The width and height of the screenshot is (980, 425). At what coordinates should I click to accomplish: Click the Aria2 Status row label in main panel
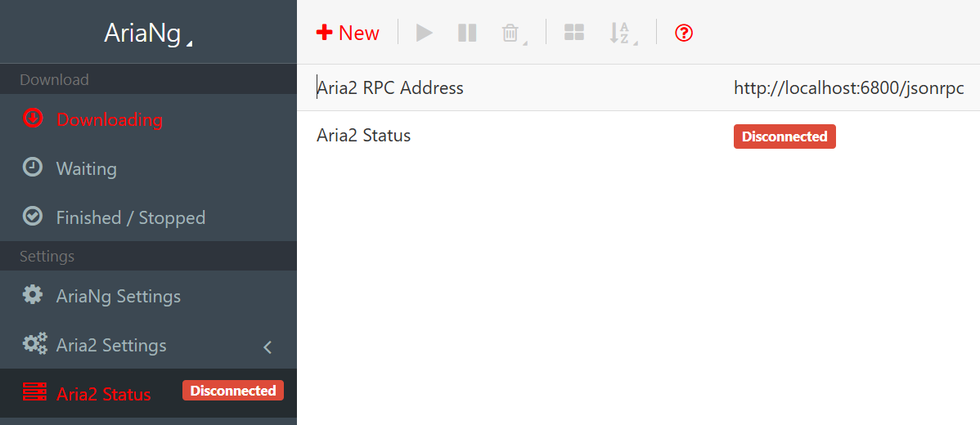pyautogui.click(x=364, y=135)
